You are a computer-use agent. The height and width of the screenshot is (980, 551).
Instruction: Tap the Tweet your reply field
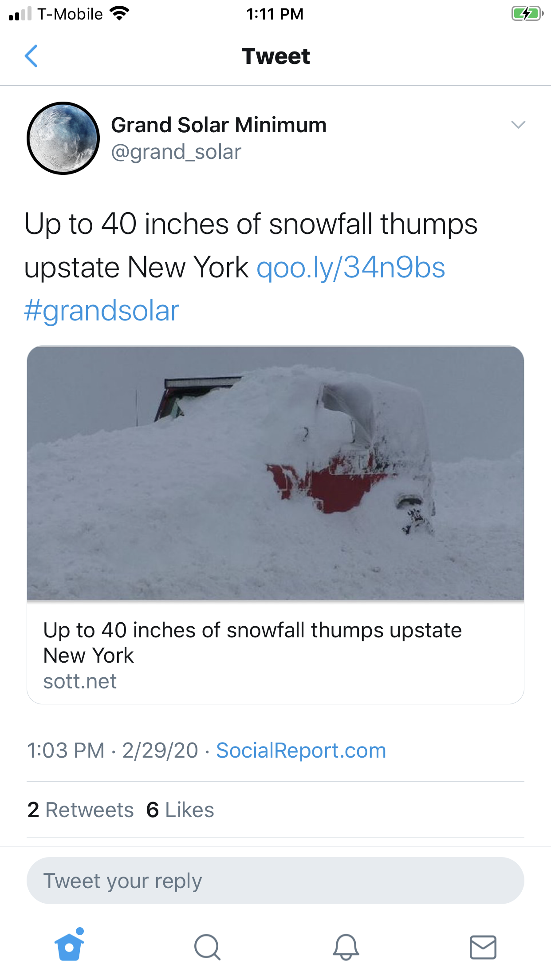[275, 881]
